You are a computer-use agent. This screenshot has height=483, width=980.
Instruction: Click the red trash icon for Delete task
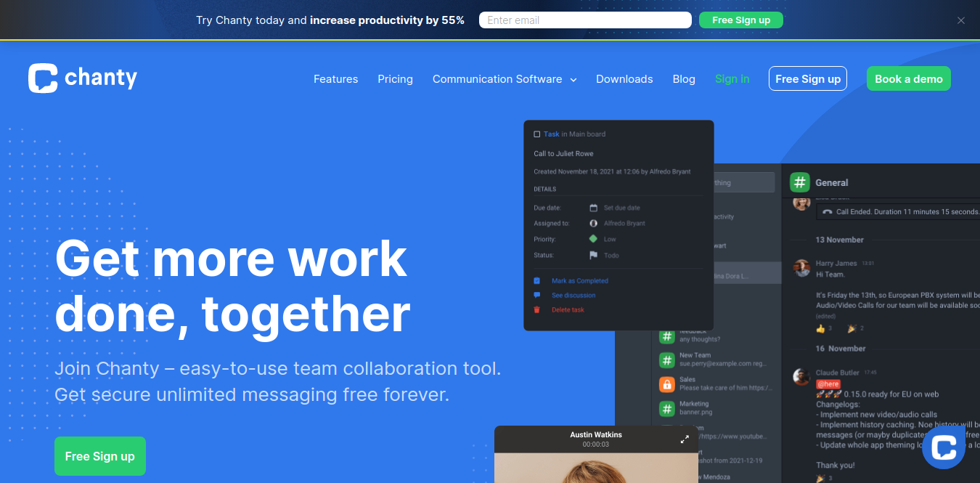537,309
